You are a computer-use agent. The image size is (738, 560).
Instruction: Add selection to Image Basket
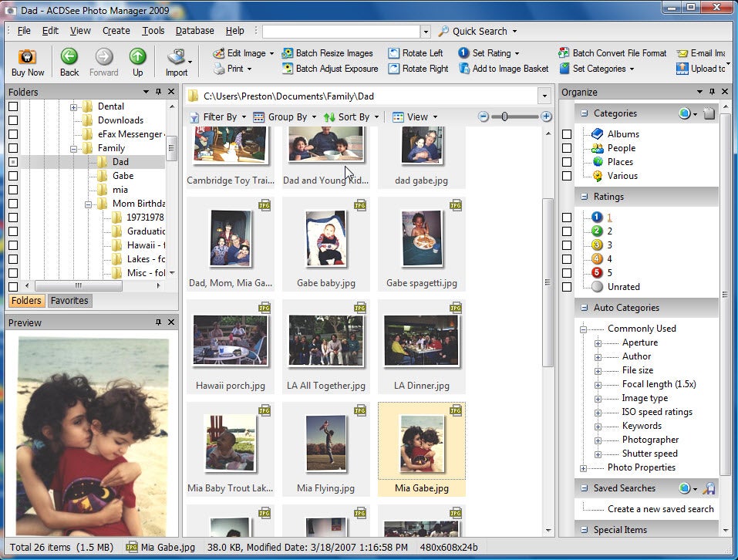pos(504,69)
